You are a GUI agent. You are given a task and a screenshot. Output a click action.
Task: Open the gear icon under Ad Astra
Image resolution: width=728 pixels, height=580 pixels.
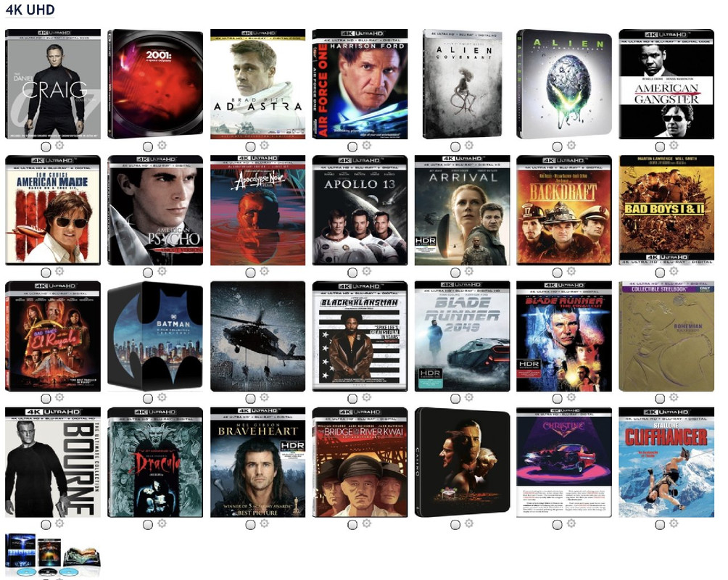pyautogui.click(x=264, y=145)
